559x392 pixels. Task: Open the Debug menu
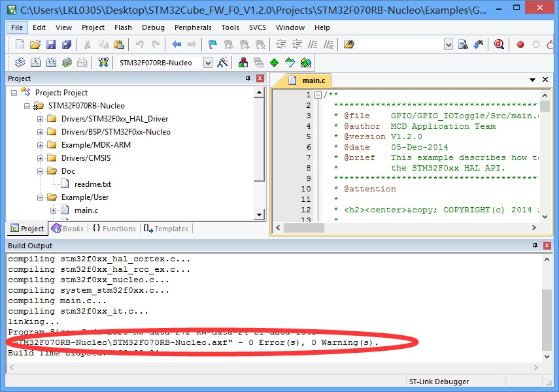click(153, 27)
